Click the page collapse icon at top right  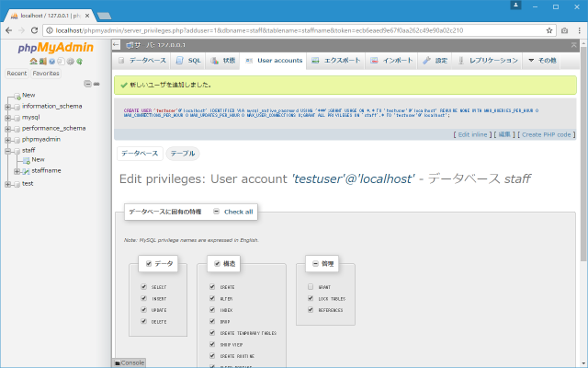click(x=573, y=45)
